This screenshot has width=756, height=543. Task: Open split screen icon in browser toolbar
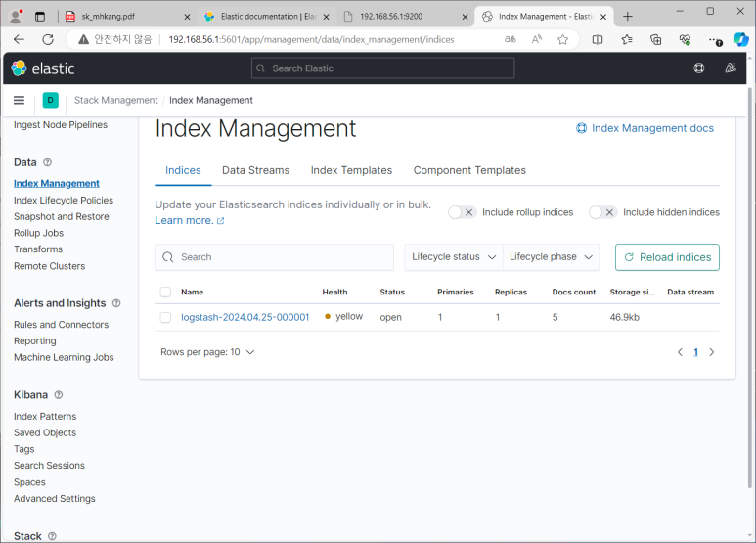click(x=598, y=39)
